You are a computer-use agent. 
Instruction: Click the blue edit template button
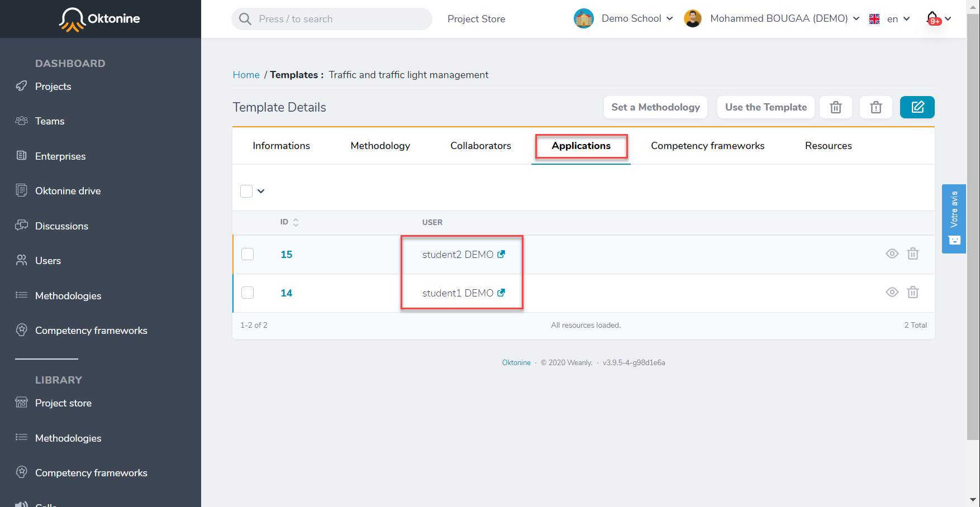tap(917, 107)
